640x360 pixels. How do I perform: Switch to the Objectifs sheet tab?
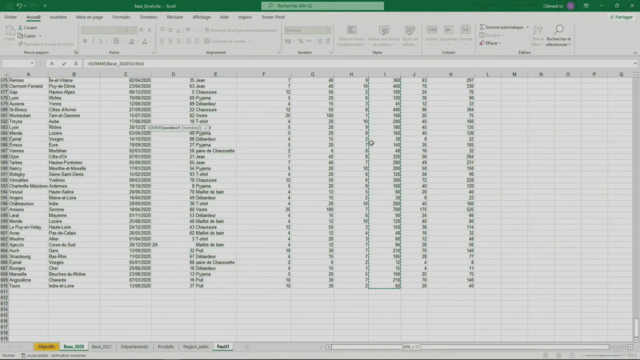(47, 347)
